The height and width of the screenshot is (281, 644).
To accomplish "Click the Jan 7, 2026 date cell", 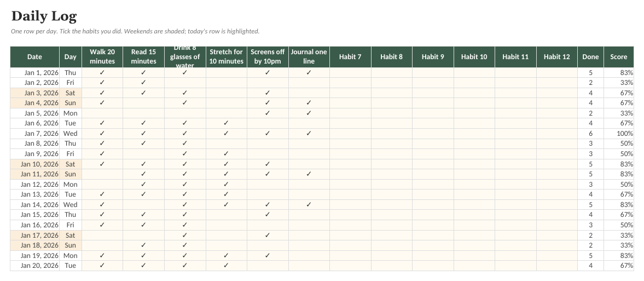I will pos(34,133).
